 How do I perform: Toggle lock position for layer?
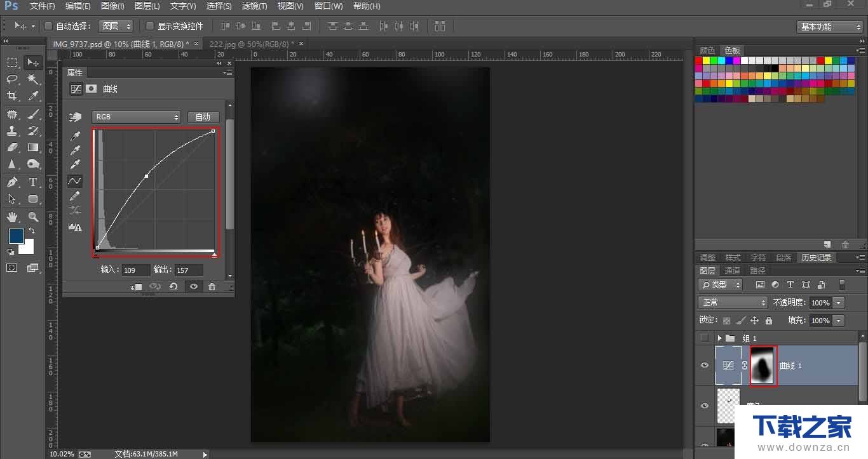(x=754, y=321)
